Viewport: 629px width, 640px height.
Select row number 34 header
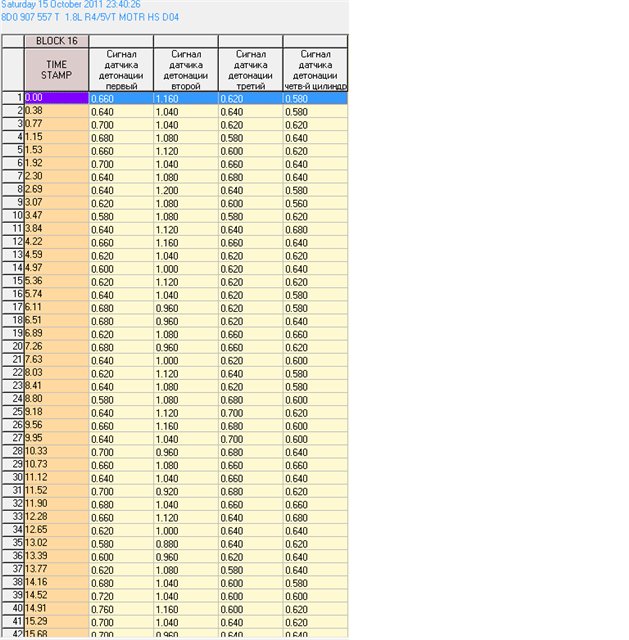[x=13, y=530]
